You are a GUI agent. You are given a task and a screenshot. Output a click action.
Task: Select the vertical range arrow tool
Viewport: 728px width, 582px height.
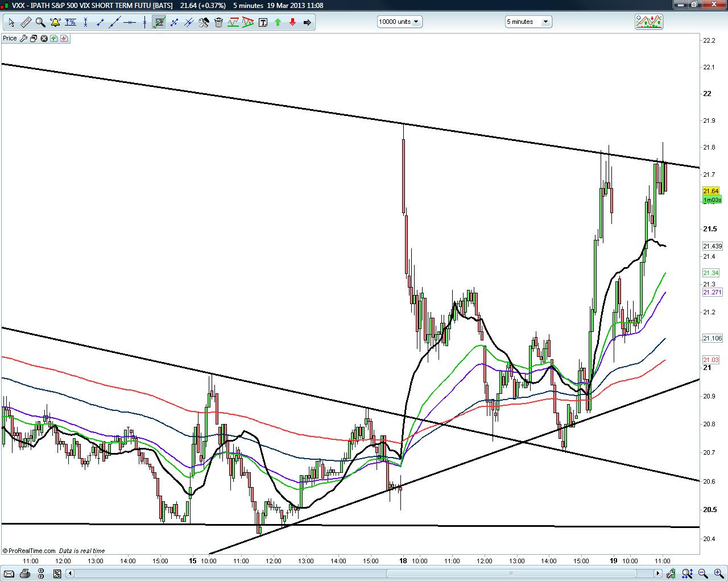[85, 23]
